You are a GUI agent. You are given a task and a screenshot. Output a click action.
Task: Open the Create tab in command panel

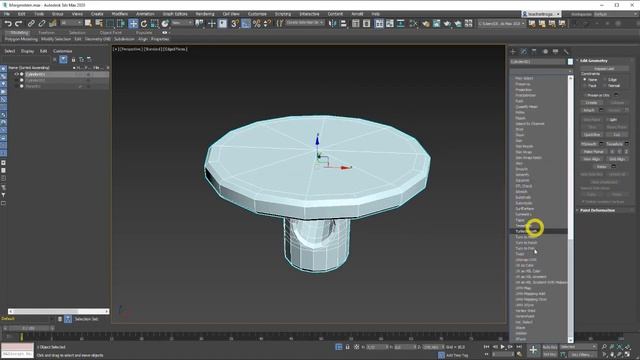pyautogui.click(x=513, y=51)
